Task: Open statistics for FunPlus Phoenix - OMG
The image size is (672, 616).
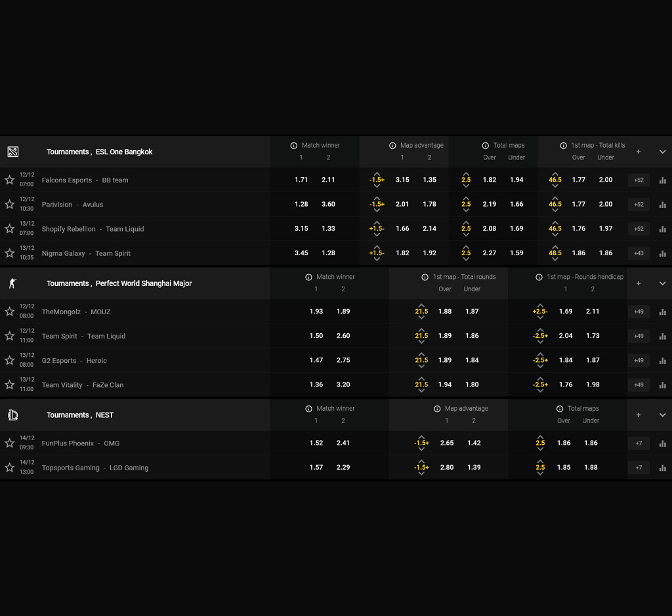Action: [663, 443]
